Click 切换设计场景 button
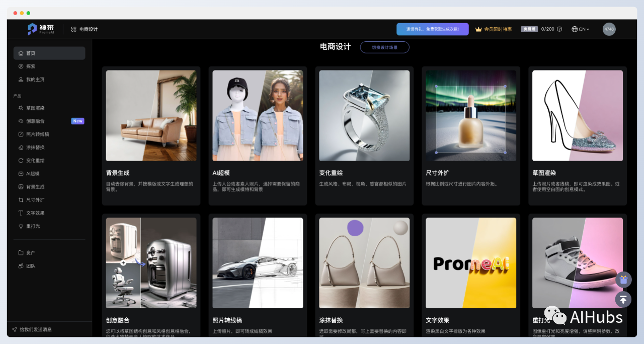 pyautogui.click(x=385, y=47)
